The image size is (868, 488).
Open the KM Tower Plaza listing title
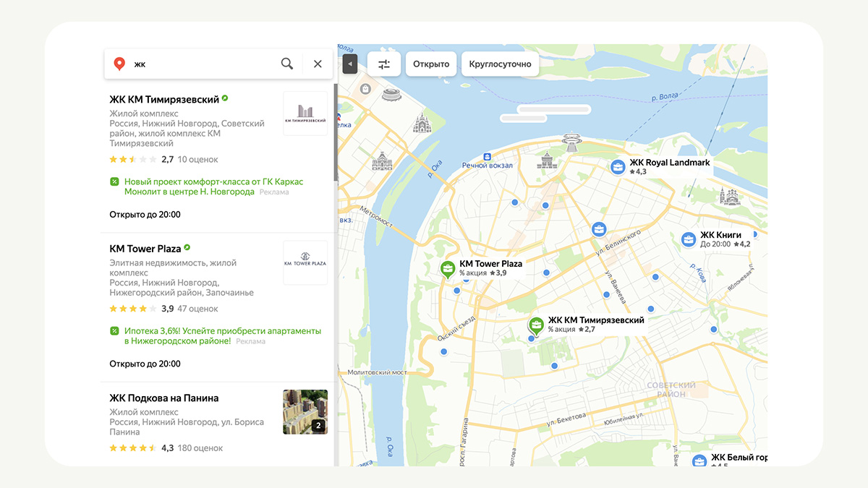point(145,249)
